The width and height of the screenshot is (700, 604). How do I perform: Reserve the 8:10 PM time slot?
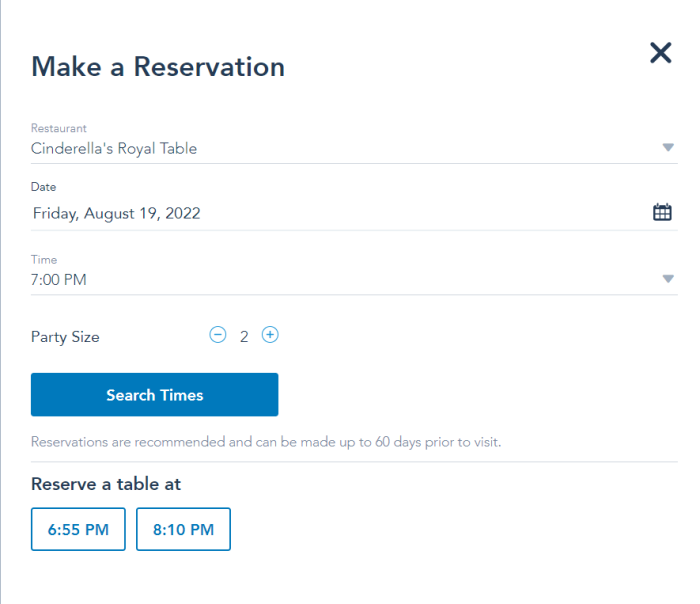(x=183, y=529)
